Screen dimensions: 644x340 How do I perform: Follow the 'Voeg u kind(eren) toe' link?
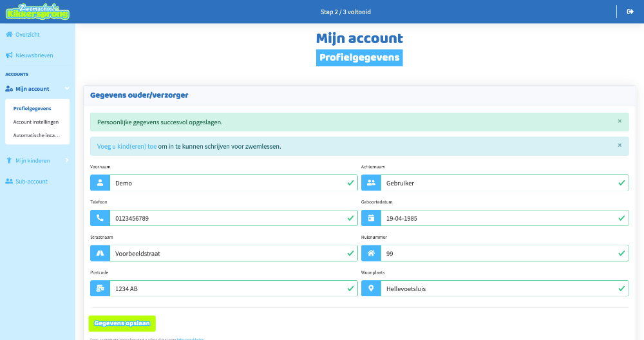pos(127,146)
